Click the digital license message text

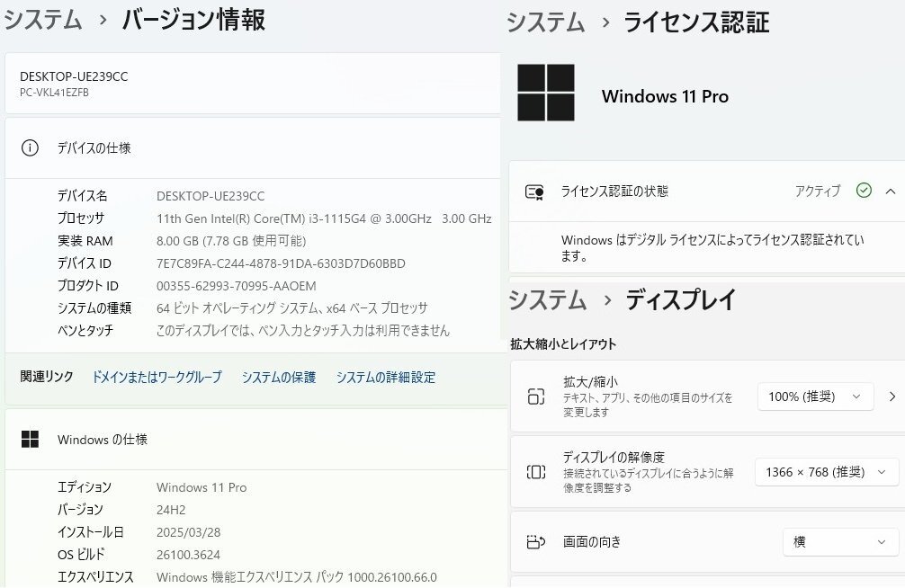[712, 247]
